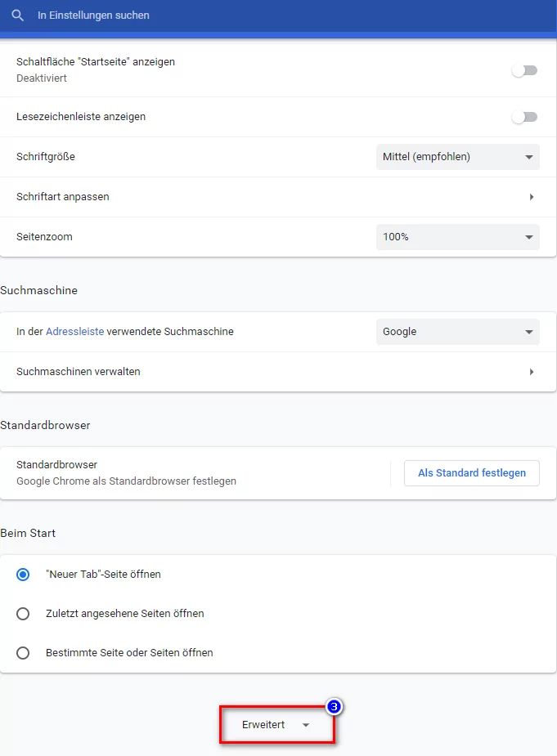Viewport: 557px width, 756px height.
Task: Click the chevron inside the Erweitert button
Action: [305, 724]
